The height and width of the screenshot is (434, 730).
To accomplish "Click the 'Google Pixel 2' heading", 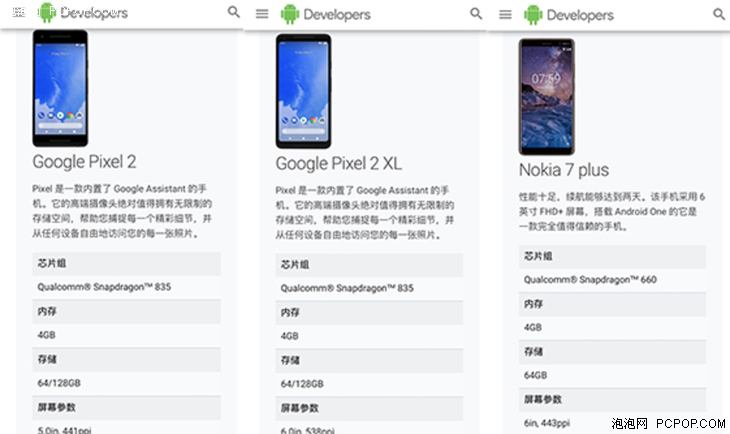I will click(84, 162).
